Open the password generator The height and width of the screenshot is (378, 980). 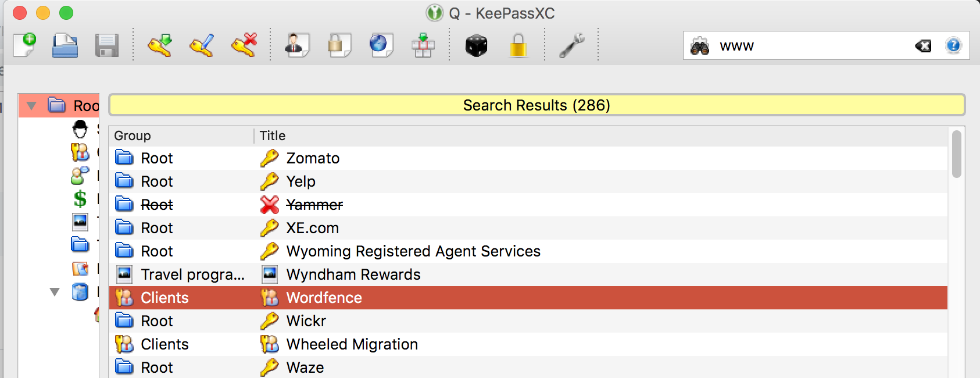pyautogui.click(x=477, y=45)
